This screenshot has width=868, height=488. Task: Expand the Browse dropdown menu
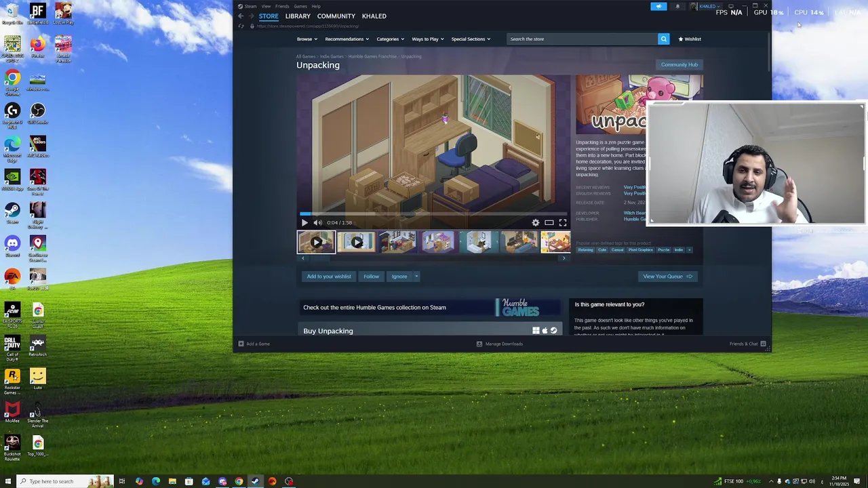(307, 39)
